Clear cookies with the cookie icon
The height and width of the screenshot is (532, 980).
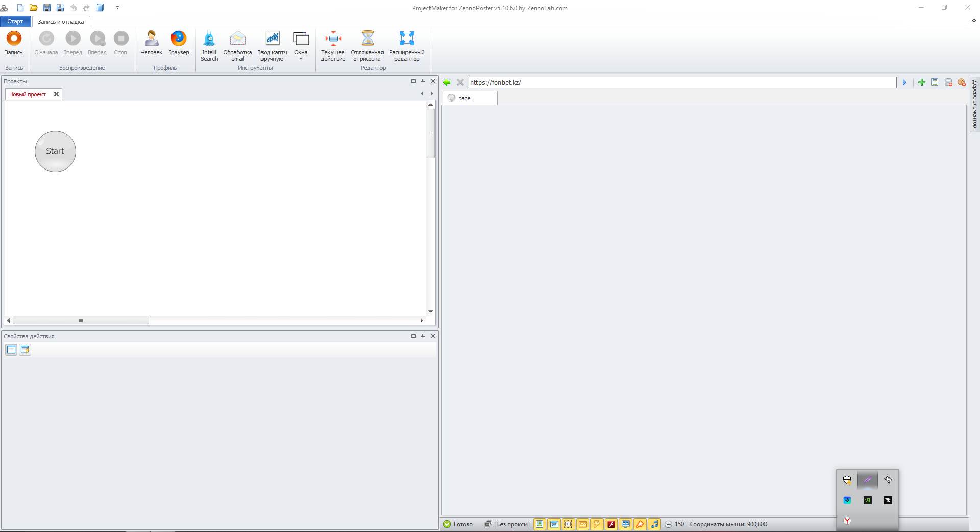[x=961, y=82]
